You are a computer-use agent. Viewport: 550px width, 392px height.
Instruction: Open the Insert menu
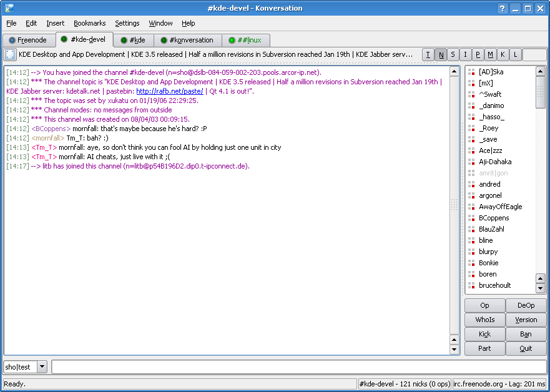pyautogui.click(x=56, y=23)
